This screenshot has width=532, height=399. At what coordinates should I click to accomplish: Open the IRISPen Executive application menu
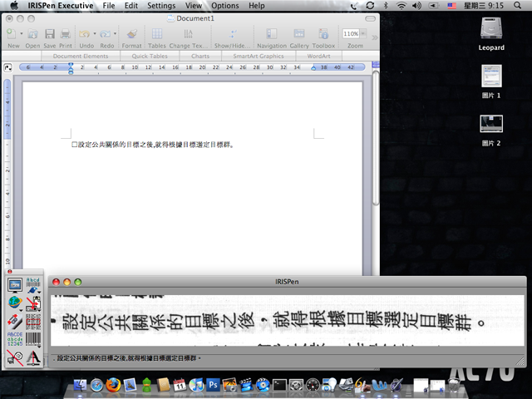(x=61, y=6)
